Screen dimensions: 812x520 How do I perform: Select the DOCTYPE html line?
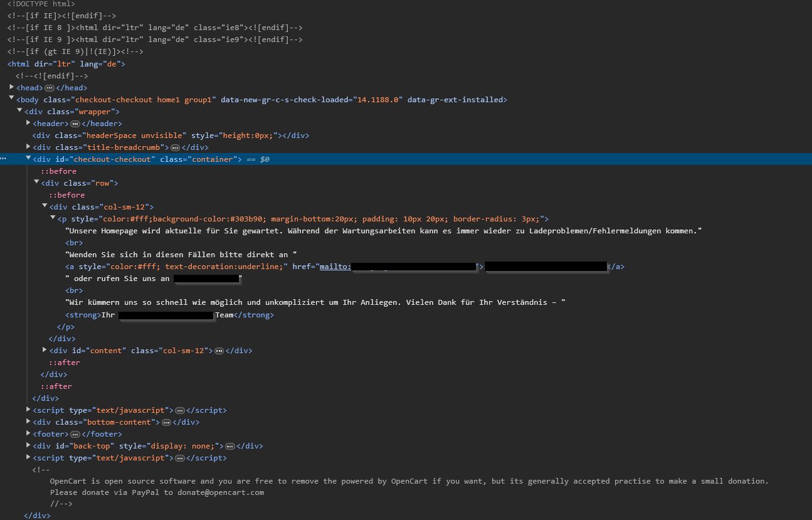click(x=41, y=4)
